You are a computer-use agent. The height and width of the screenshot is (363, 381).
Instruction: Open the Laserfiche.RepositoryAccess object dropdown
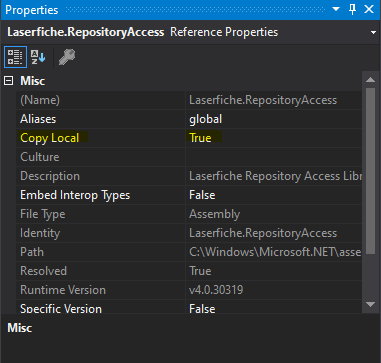tap(373, 32)
